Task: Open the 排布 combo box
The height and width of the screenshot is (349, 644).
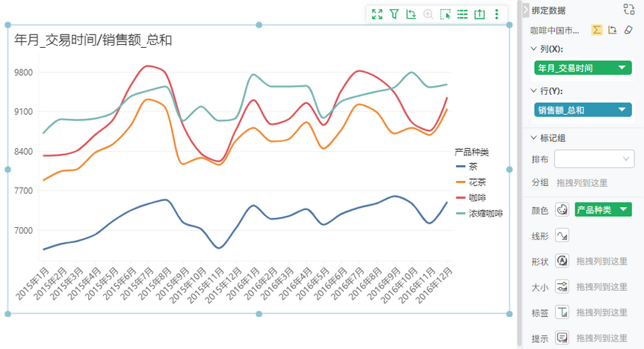Action: [x=594, y=159]
